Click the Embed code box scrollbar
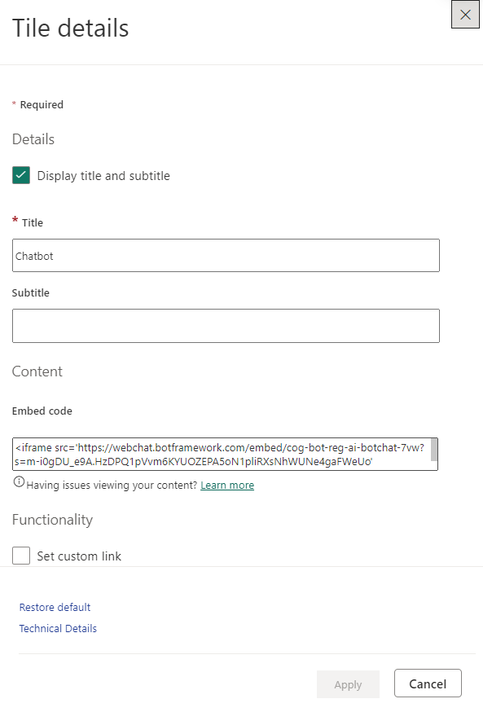483x712 pixels. pos(434,450)
